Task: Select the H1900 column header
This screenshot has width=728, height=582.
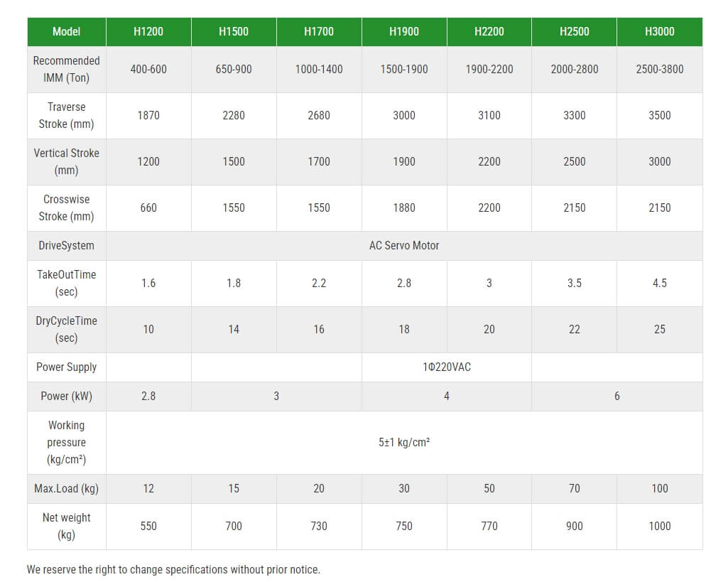Action: click(404, 31)
